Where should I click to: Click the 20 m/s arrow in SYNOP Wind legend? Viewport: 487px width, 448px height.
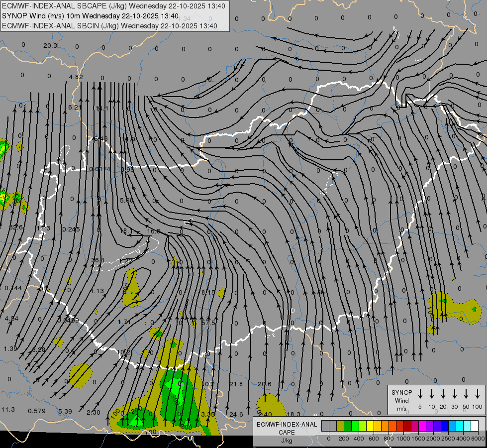(x=443, y=393)
